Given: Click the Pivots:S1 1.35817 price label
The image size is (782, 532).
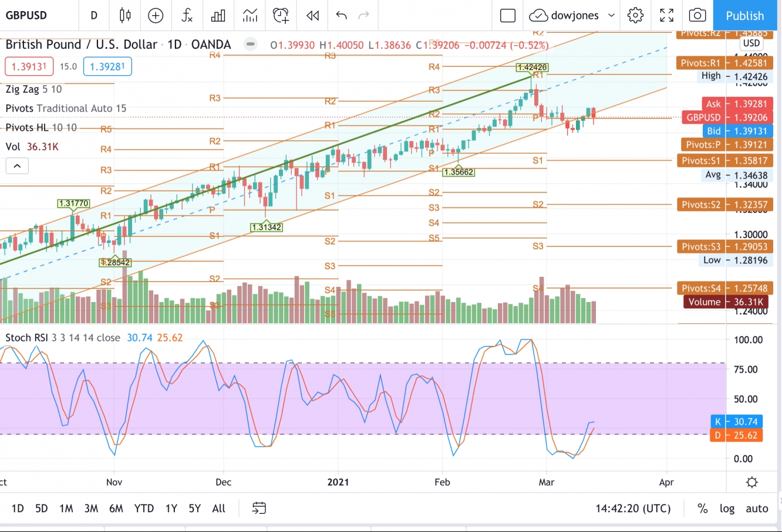Looking at the screenshot, I should (724, 161).
